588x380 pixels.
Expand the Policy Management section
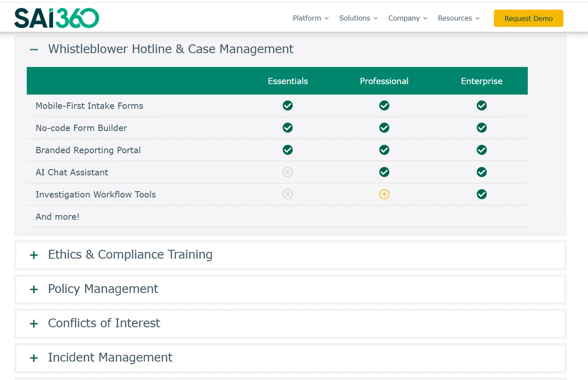tap(290, 289)
